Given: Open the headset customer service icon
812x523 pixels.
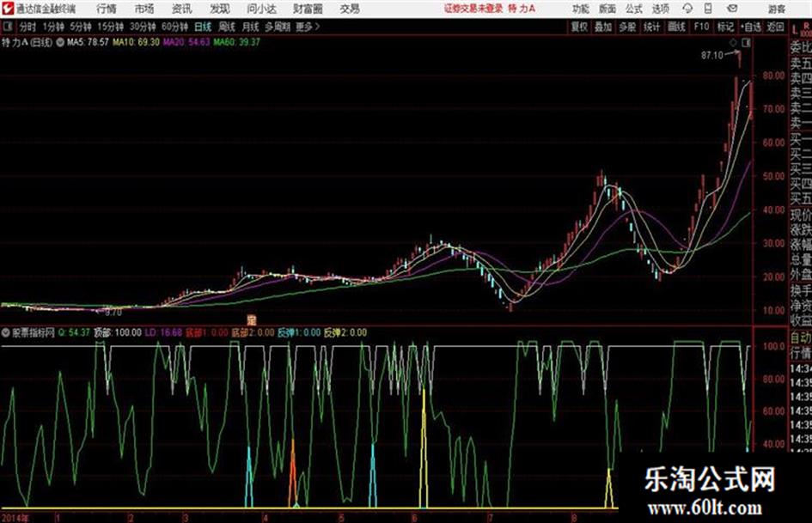Looking at the screenshot, I should 687,9.
